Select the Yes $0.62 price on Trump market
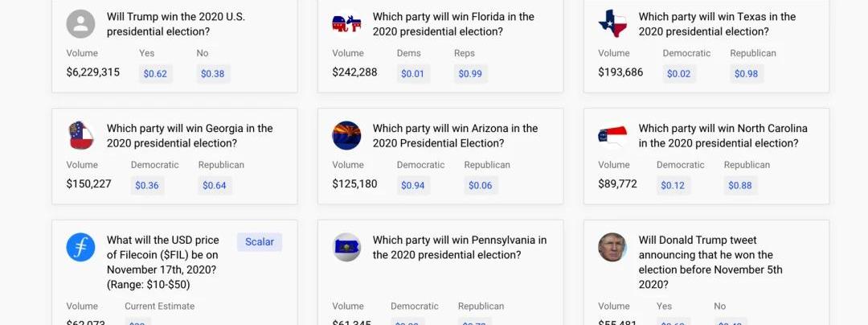Screen dimensions: 868x325 click(155, 74)
